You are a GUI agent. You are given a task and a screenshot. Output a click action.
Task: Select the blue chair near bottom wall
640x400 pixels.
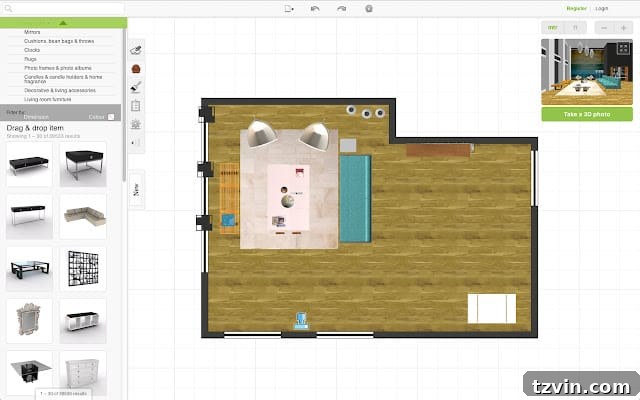[x=301, y=321]
